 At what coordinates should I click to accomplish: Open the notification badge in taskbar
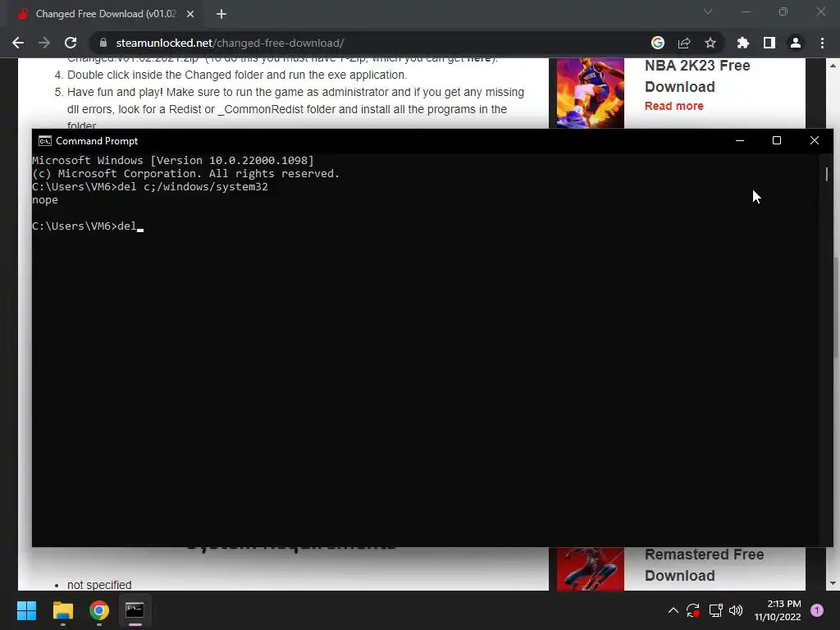coord(817,610)
